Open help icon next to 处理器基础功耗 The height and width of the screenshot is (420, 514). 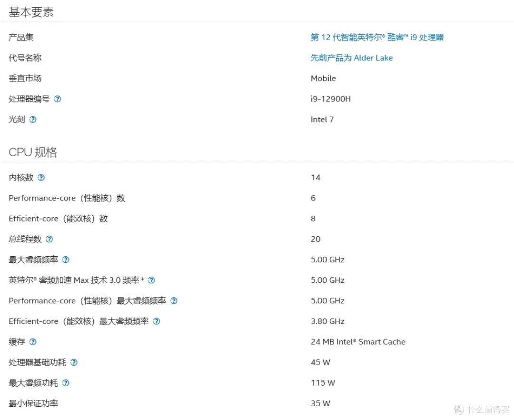click(74, 363)
